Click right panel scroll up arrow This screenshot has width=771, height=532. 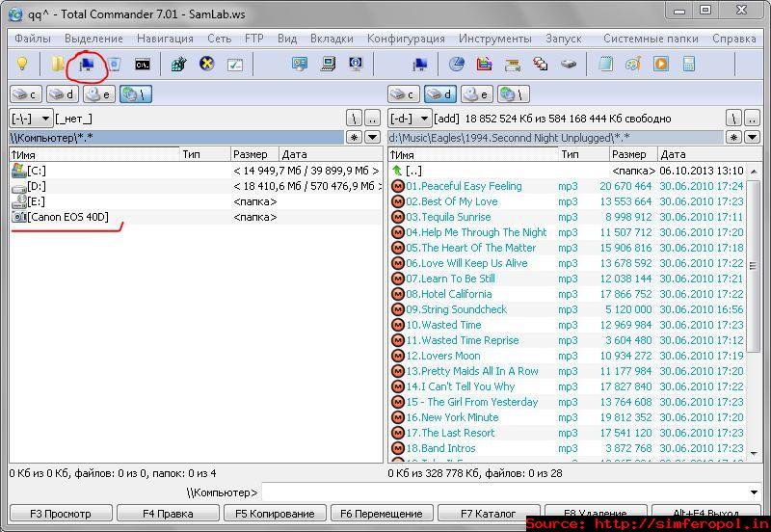click(x=754, y=172)
